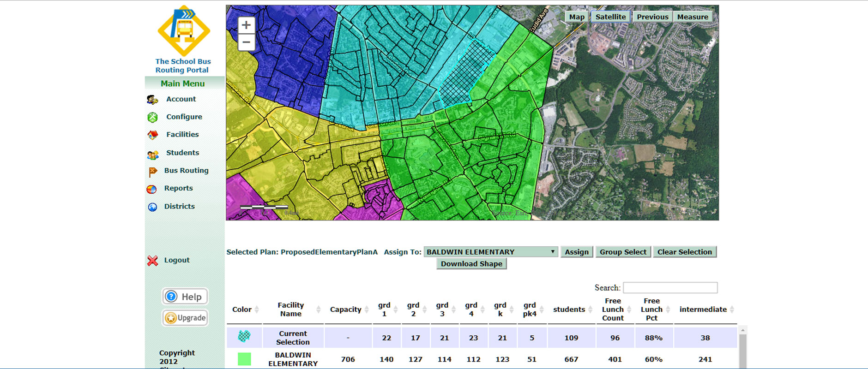Open the Reports menu item
Screen dimensions: 868x369
pos(178,188)
